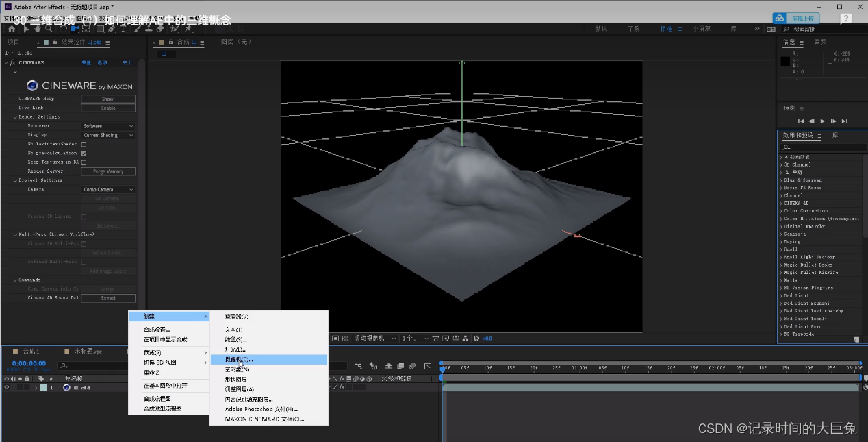The height and width of the screenshot is (442, 868).
Task: Collapse the Render Settings section
Action: [x=15, y=117]
